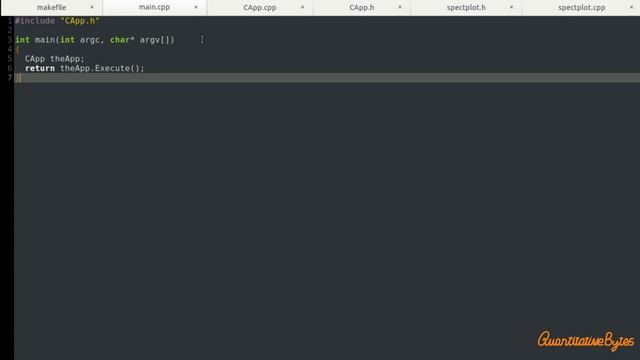Screen dimensions: 640x360
Task: Click the 'CApp theApp;' code line
Action: coord(55,59)
